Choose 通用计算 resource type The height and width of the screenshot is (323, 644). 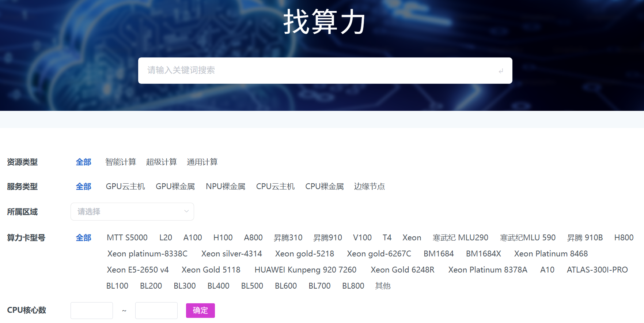point(202,162)
